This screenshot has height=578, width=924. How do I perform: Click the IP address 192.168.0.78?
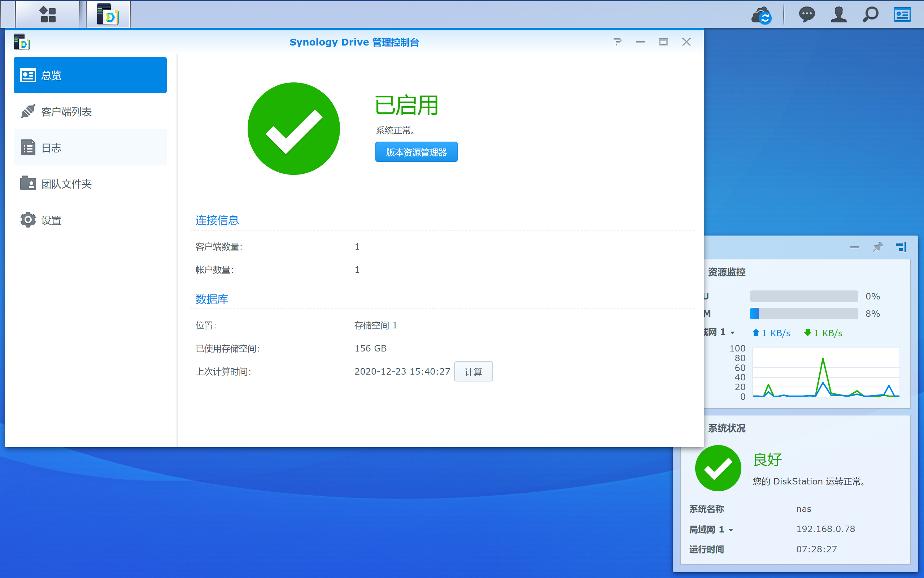825,529
